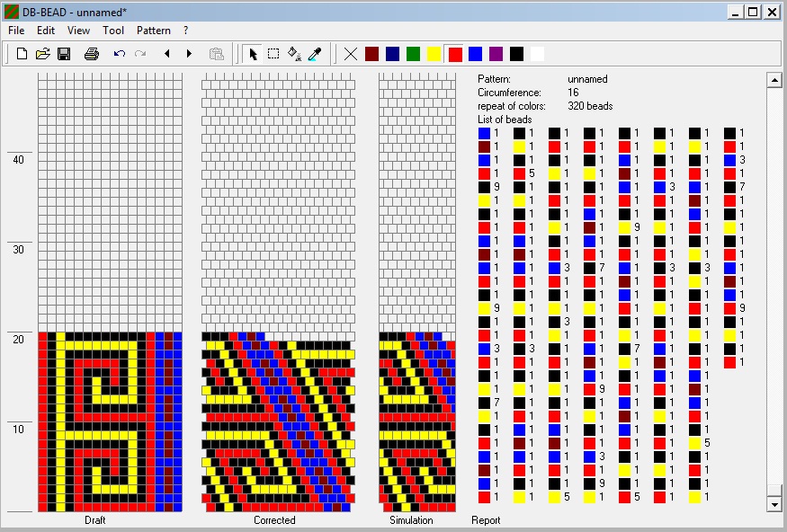787x532 pixels.
Task: Click the greyed-out clipboard paste icon
Action: click(x=217, y=54)
